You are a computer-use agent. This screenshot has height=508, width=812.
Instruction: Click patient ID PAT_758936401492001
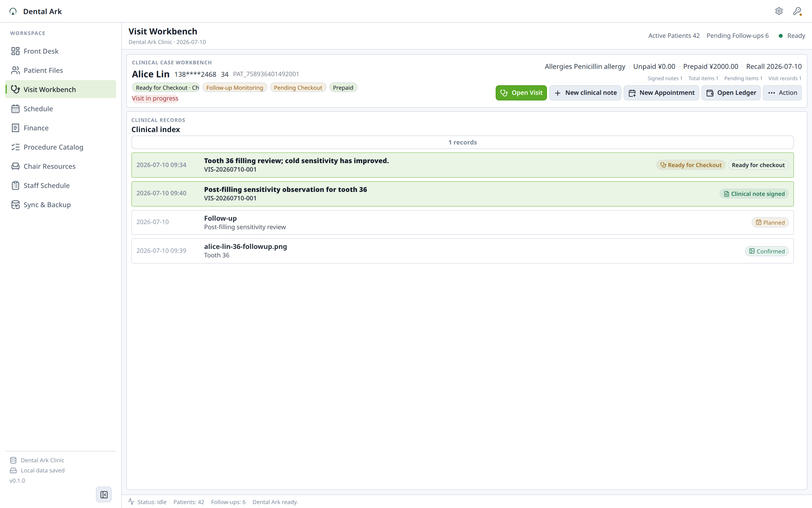pyautogui.click(x=266, y=74)
